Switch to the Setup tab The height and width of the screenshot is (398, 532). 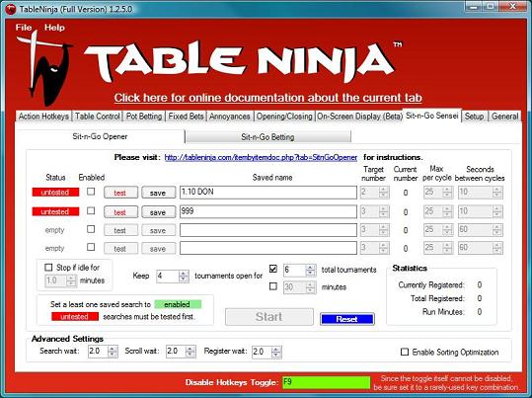(x=474, y=117)
